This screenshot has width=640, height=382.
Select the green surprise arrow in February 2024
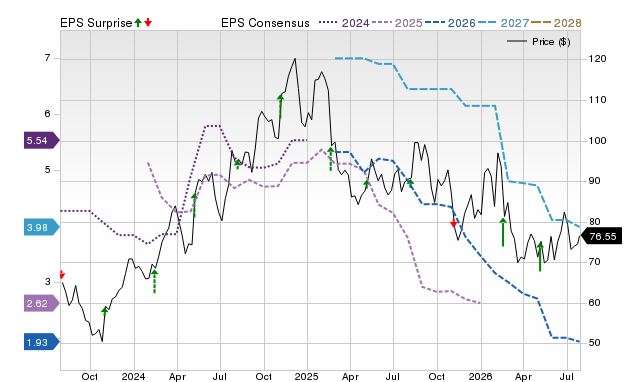coord(154,281)
